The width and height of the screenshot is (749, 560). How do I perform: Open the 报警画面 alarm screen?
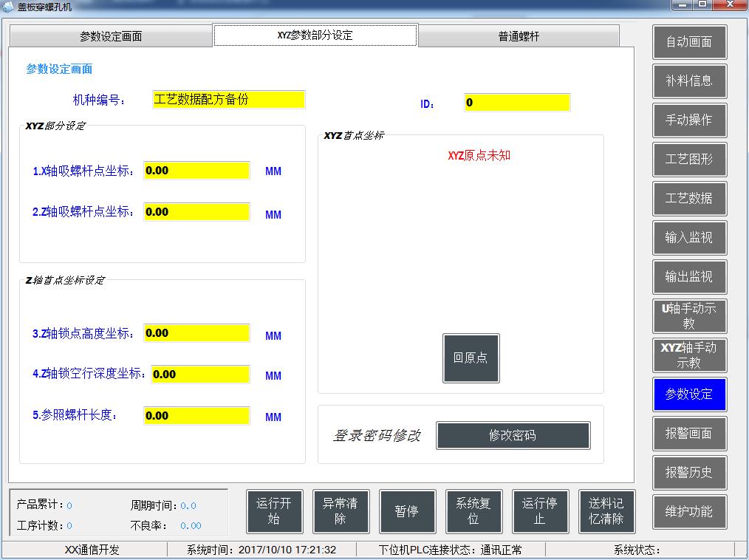(688, 434)
